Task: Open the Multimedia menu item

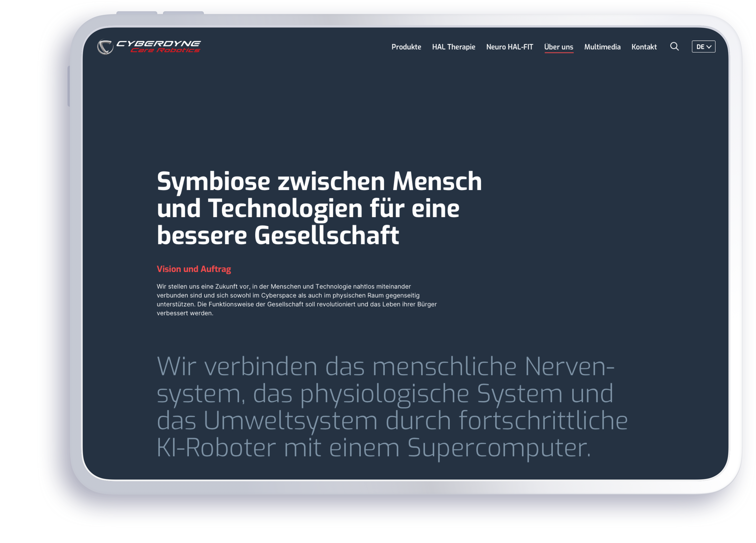Action: pos(602,47)
